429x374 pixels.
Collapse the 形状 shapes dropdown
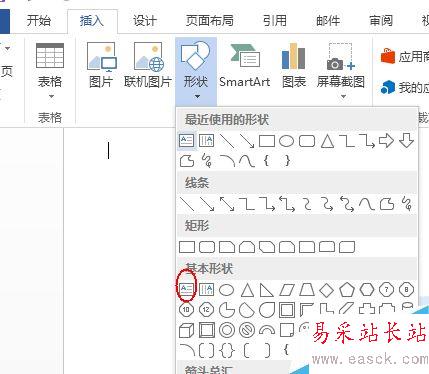pyautogui.click(x=196, y=71)
